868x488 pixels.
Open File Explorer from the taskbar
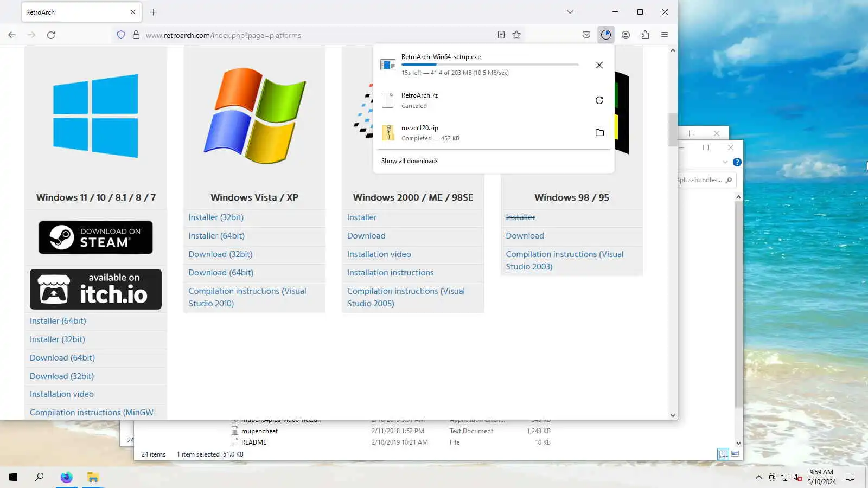(x=93, y=477)
